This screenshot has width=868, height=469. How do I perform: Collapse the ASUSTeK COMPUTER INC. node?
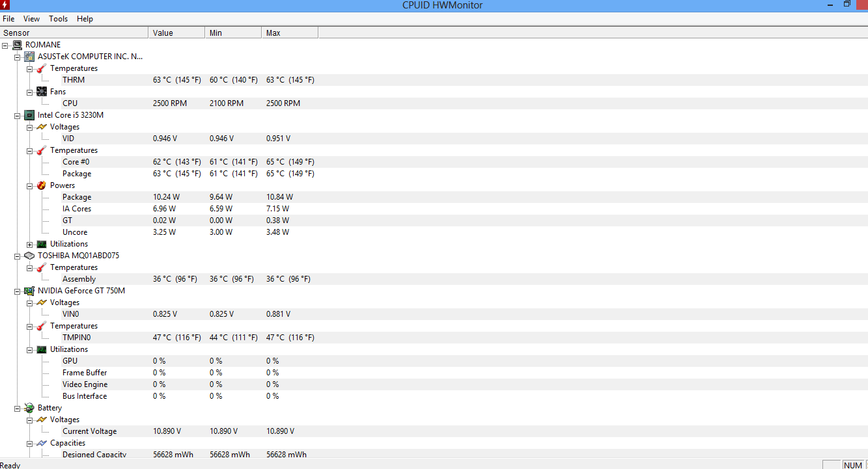click(x=18, y=57)
